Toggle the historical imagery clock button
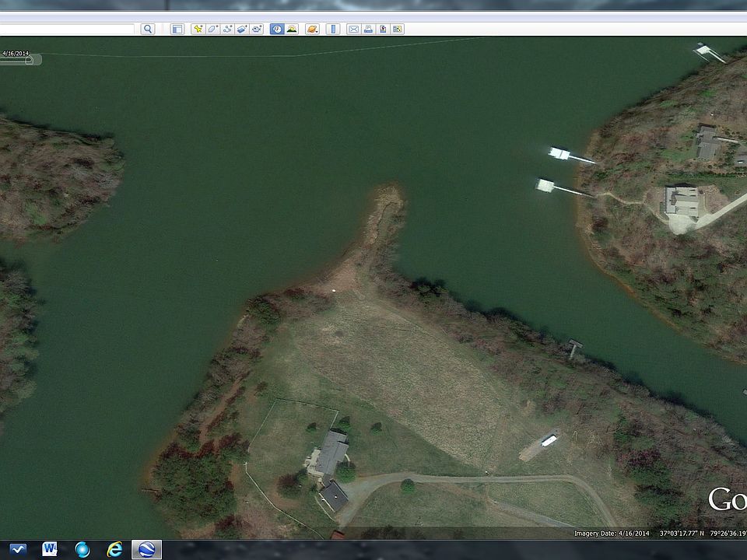747x560 pixels. (277, 29)
